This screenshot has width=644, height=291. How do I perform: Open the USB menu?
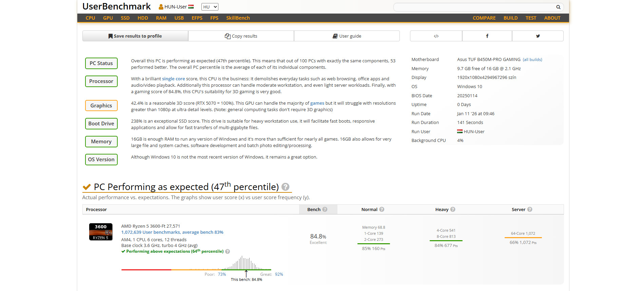point(179,18)
